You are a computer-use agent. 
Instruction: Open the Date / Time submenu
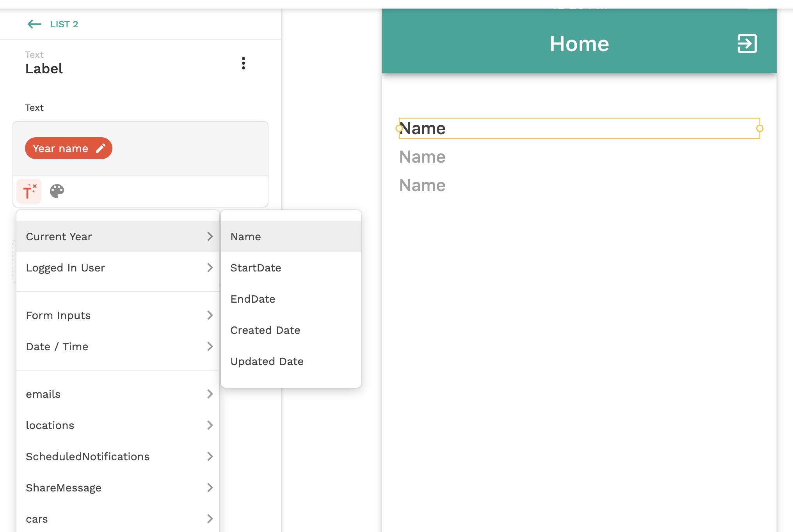pyautogui.click(x=117, y=347)
